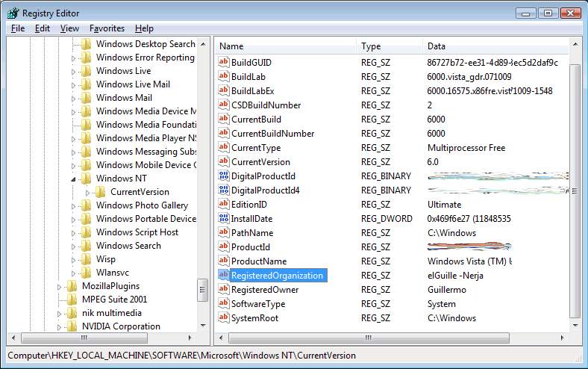The image size is (588, 369).
Task: Click the tree pane vertical scrollbar thumb
Action: click(x=202, y=290)
